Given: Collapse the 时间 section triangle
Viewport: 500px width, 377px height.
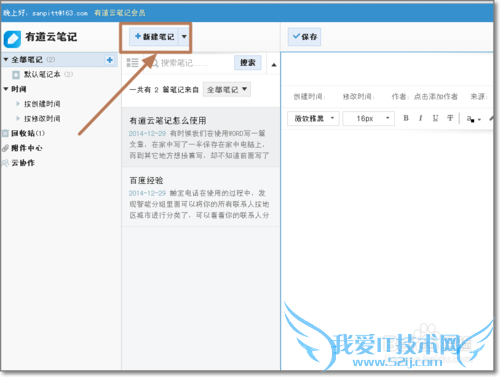Looking at the screenshot, I should click(x=6, y=89).
